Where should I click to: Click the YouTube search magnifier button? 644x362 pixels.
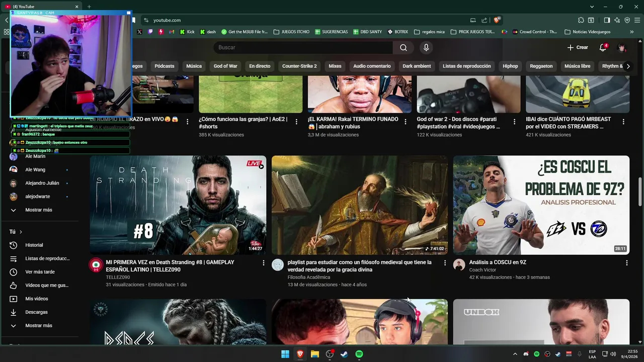404,47
